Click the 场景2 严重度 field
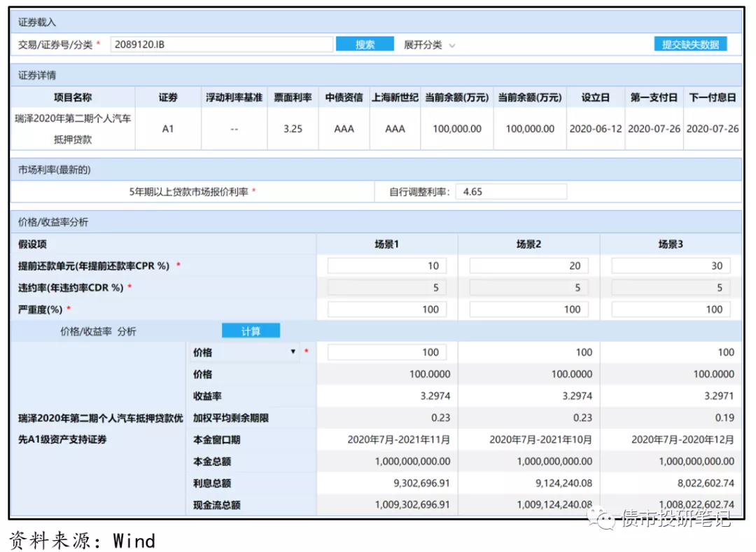This screenshot has height=552, width=756. (528, 310)
